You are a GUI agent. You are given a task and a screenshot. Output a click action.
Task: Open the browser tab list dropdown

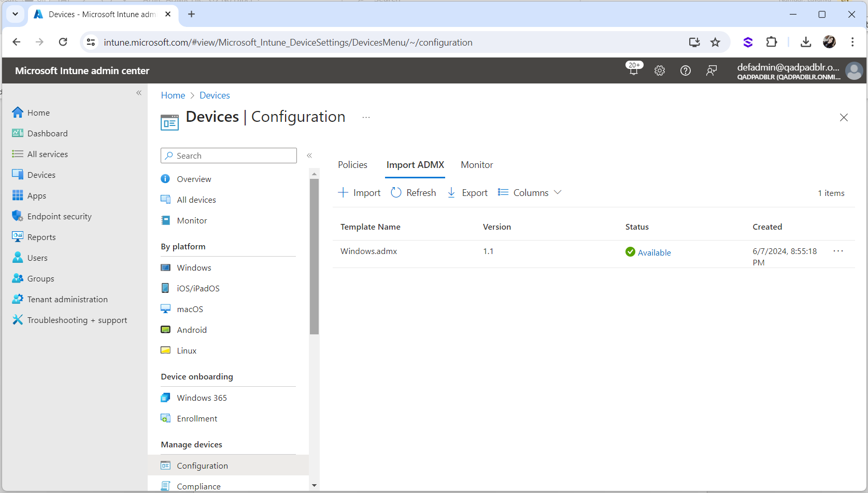coord(16,14)
